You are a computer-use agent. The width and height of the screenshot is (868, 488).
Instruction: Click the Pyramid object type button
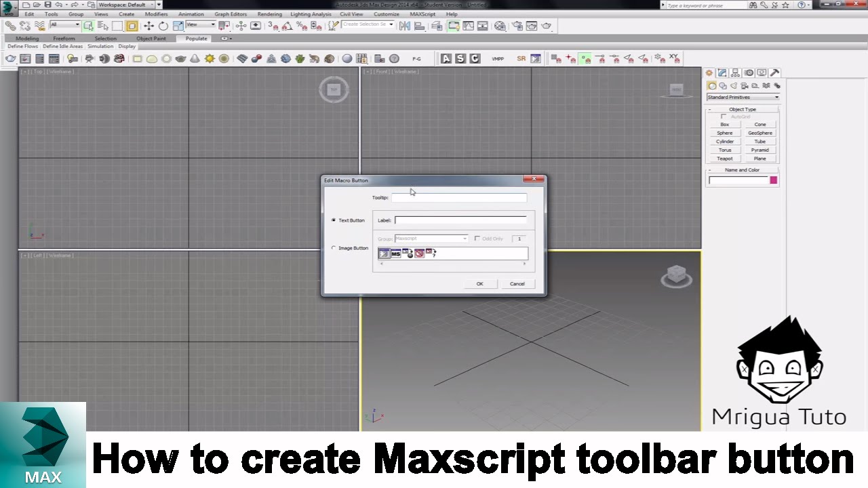coord(760,150)
